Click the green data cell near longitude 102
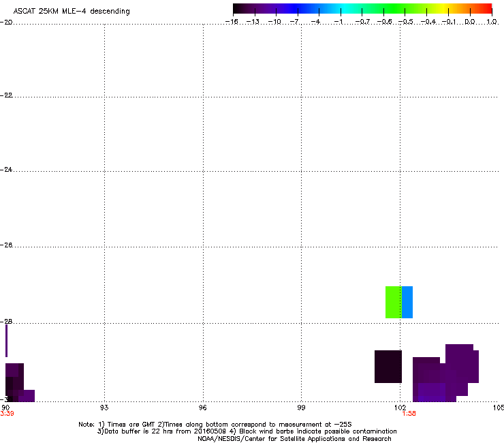504x443 pixels. click(394, 302)
